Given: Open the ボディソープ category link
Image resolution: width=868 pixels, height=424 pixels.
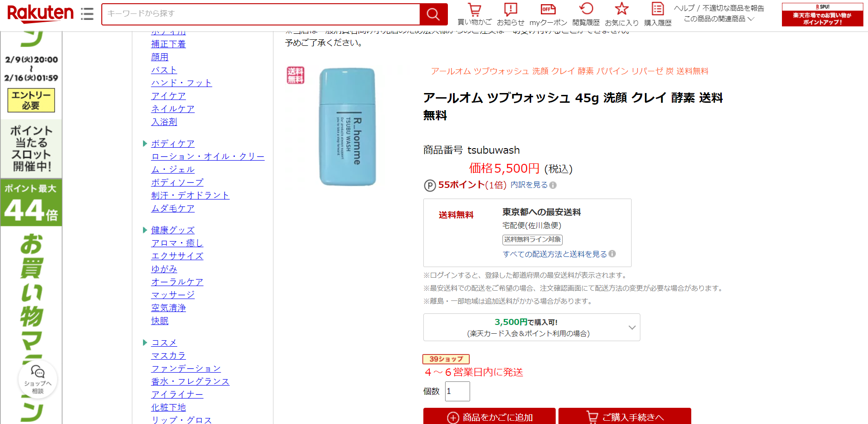Looking at the screenshot, I should tap(177, 182).
